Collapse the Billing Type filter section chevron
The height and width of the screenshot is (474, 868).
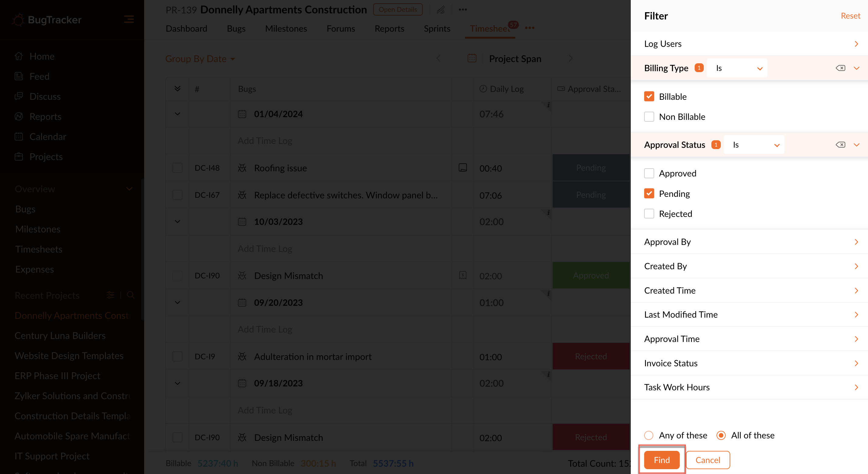856,68
